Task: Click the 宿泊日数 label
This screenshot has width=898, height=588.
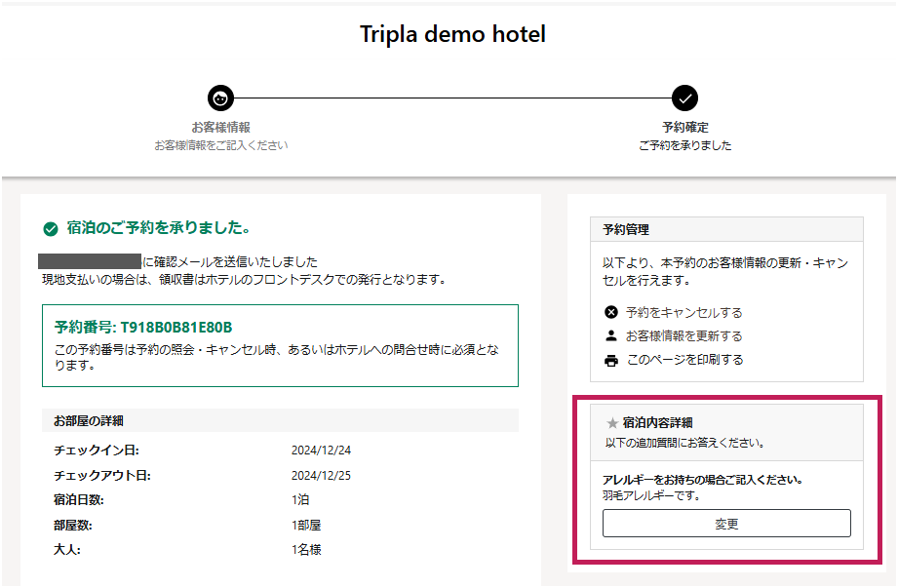Action: tap(78, 500)
